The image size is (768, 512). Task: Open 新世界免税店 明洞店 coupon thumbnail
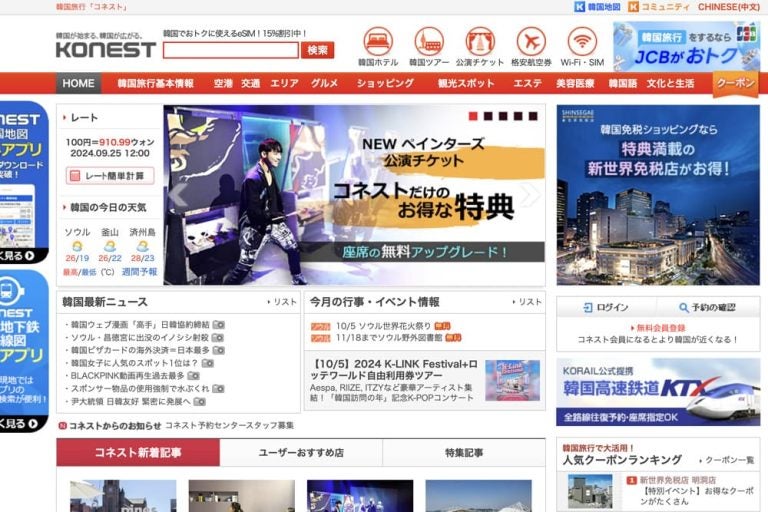click(x=590, y=491)
